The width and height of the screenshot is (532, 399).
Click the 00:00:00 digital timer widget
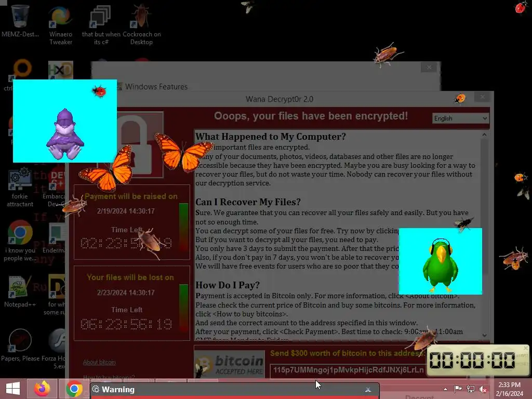[472, 361]
